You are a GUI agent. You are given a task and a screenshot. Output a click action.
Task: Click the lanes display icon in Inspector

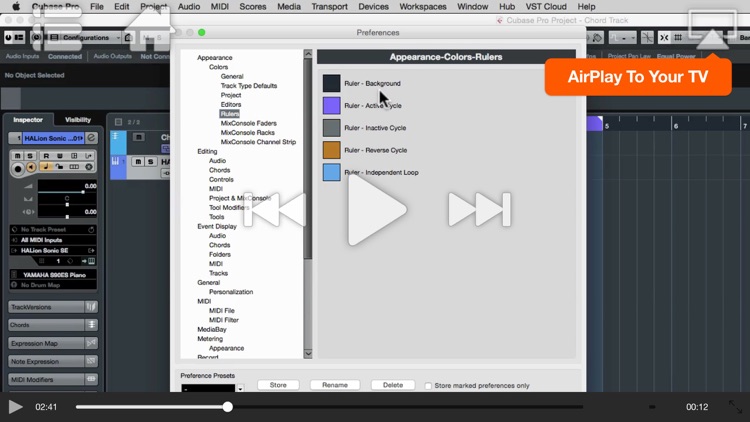(x=74, y=167)
